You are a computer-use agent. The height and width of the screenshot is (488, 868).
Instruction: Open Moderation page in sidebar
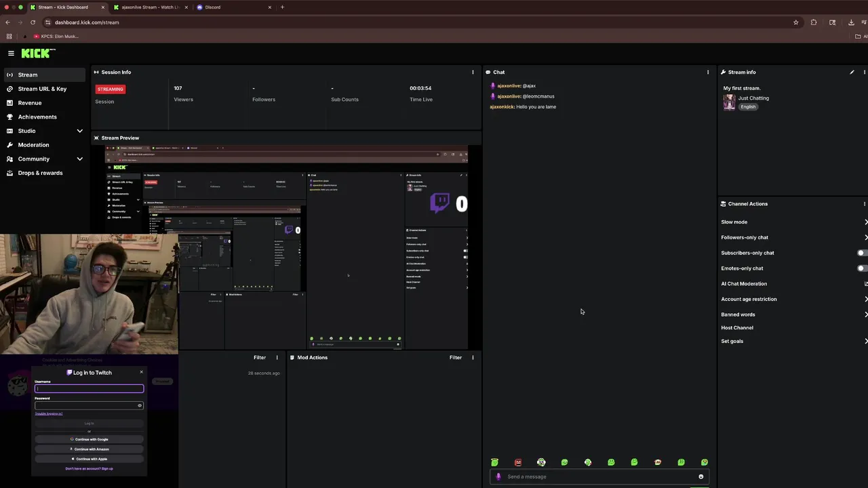point(45,145)
